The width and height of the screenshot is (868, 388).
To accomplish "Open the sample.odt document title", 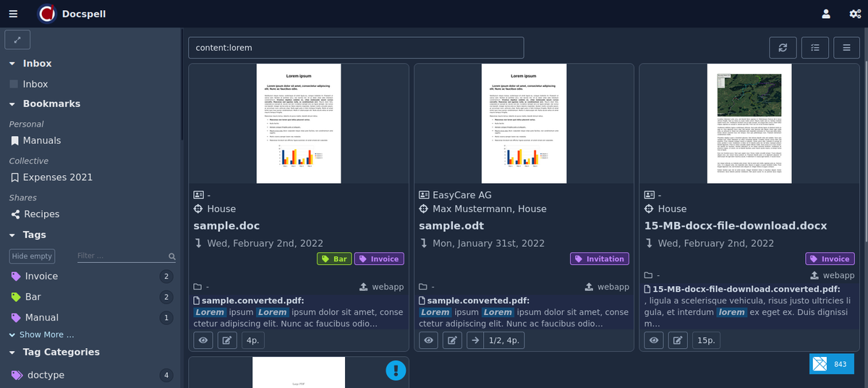I will coord(451,226).
